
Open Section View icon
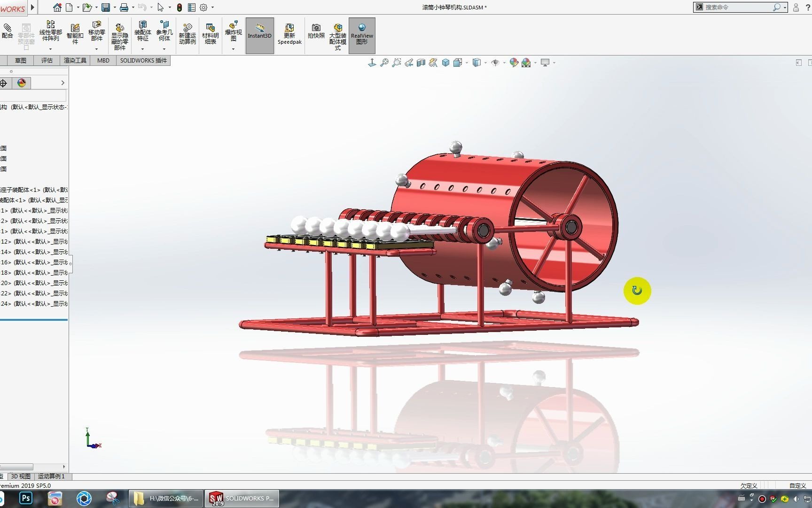click(421, 63)
